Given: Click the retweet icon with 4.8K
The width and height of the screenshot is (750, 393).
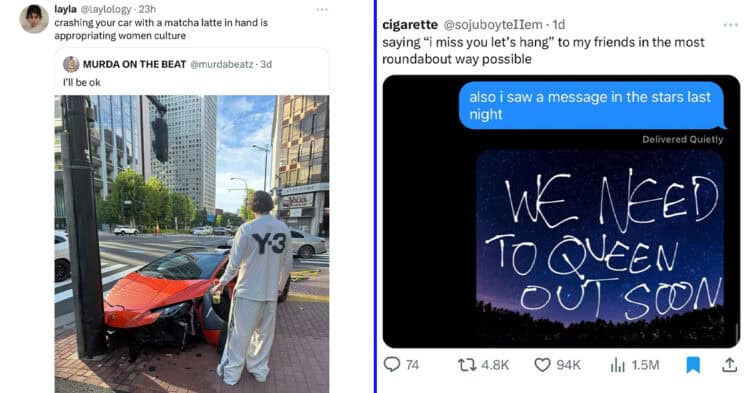Looking at the screenshot, I should 466,365.
